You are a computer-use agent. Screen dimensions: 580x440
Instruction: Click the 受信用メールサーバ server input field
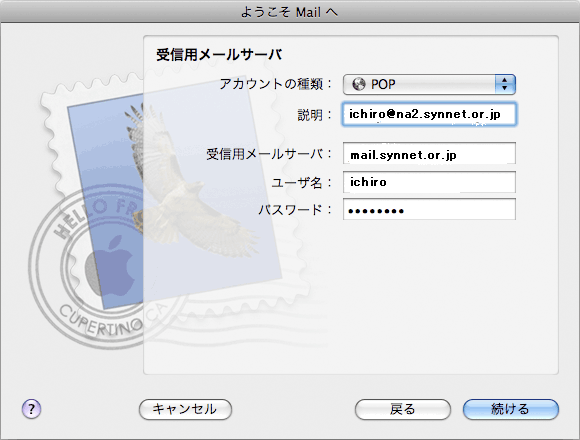pyautogui.click(x=429, y=153)
